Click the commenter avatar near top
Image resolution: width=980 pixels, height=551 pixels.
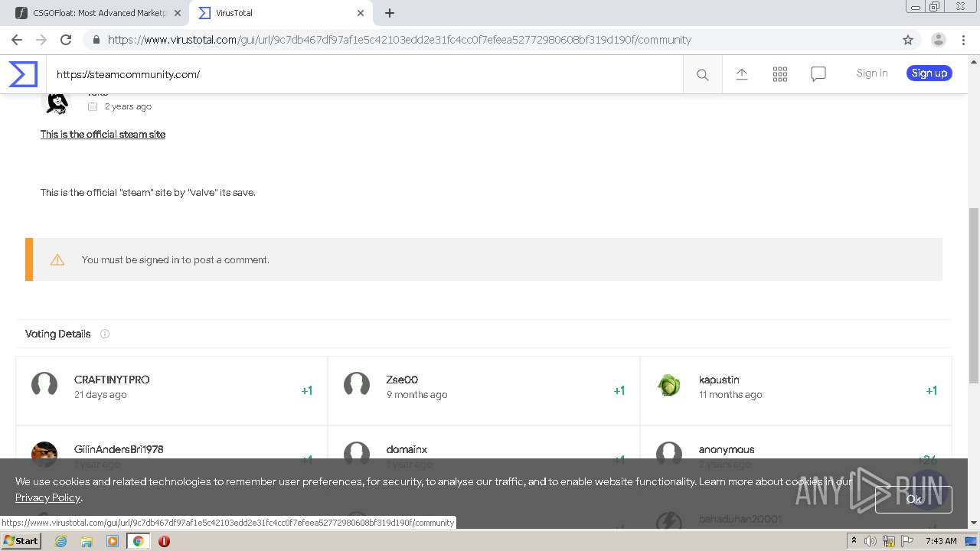click(56, 103)
